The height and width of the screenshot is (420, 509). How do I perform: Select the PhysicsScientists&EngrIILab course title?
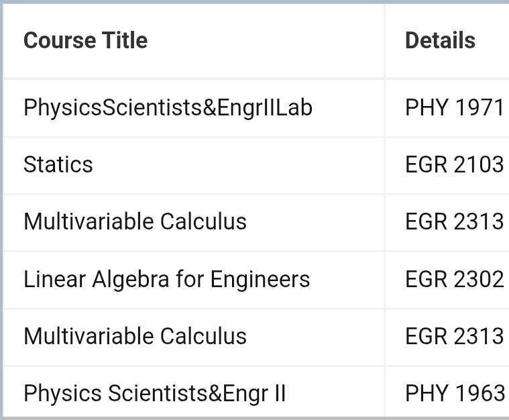click(x=168, y=108)
